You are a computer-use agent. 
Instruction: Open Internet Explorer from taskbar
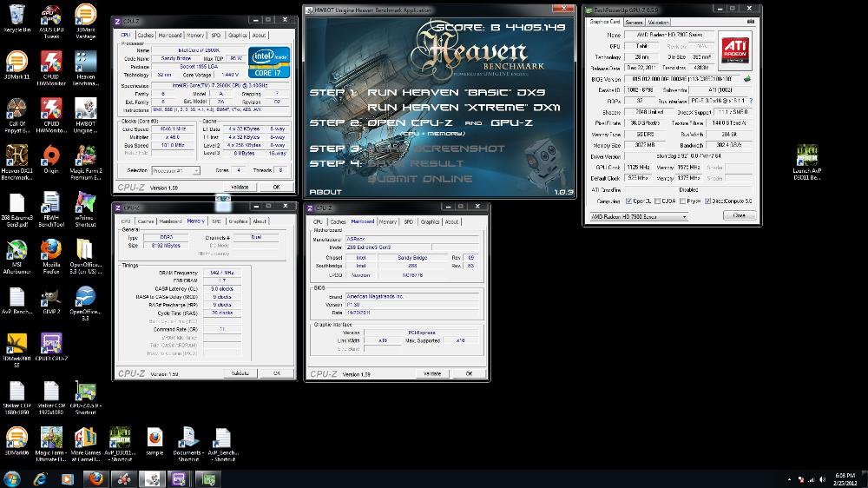[x=40, y=479]
